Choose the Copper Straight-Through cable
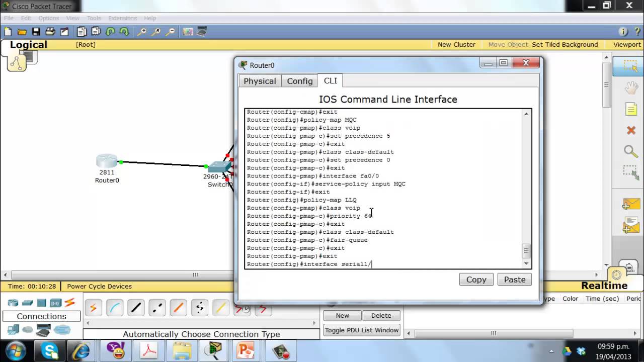 pos(136,308)
